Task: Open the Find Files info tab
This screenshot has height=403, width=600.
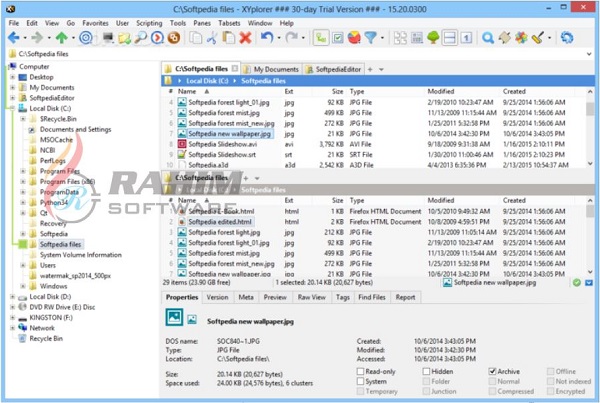Action: pos(372,297)
